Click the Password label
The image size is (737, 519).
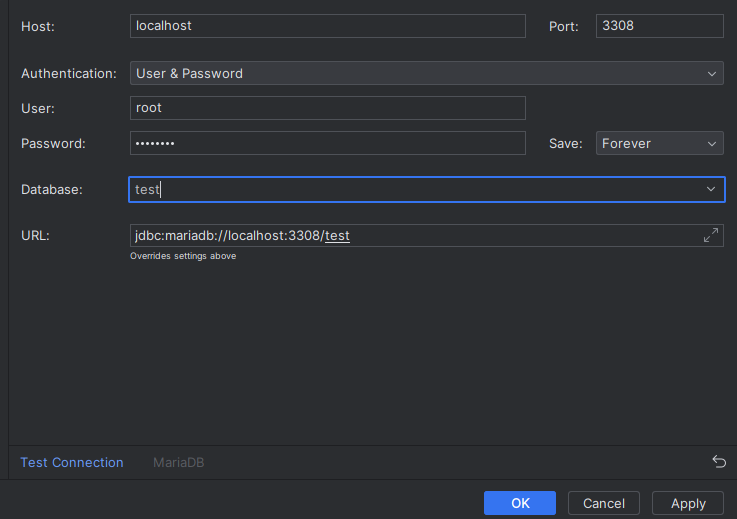click(53, 143)
